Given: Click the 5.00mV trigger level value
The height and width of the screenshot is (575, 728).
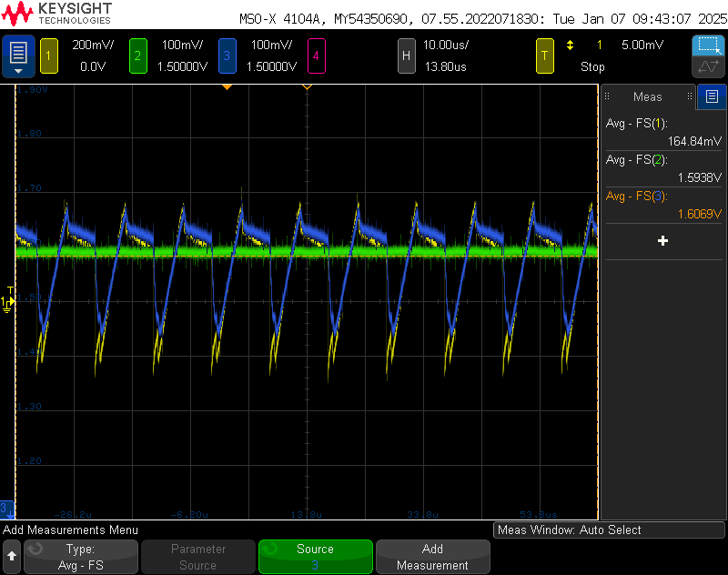Looking at the screenshot, I should (x=642, y=45).
